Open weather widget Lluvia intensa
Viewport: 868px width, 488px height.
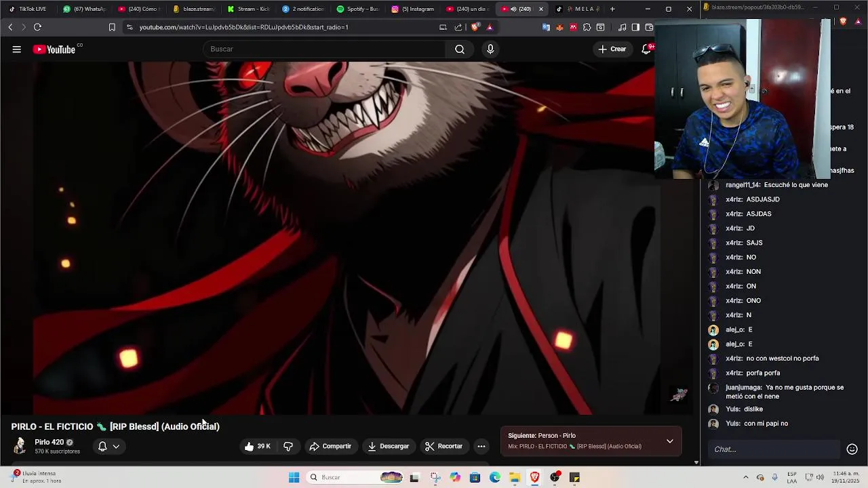click(x=35, y=477)
